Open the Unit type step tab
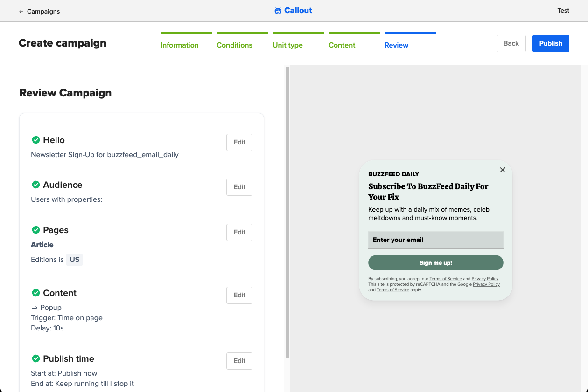This screenshot has width=588, height=392. click(298, 41)
